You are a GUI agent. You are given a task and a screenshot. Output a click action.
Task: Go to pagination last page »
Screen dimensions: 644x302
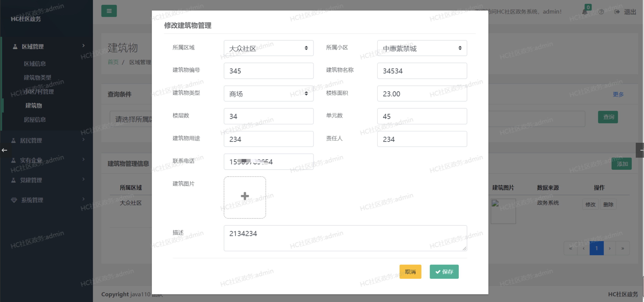coord(622,248)
